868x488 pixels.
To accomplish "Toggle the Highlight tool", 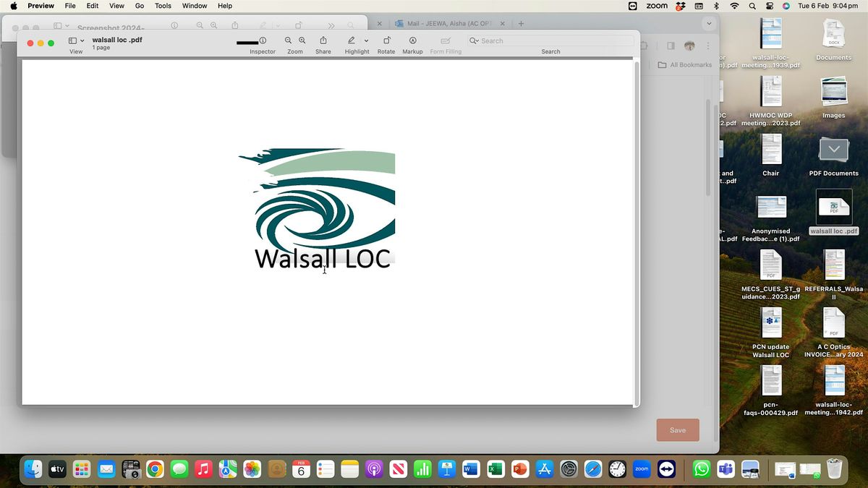I will (352, 40).
